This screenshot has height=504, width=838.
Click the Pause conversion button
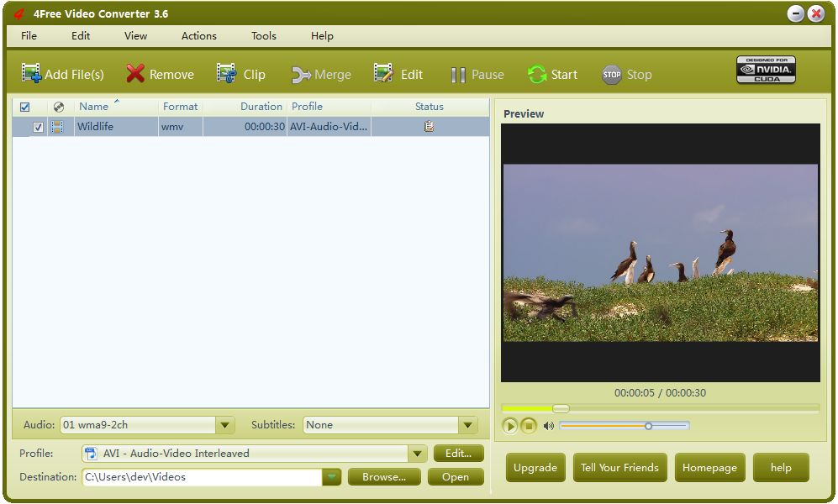point(477,75)
